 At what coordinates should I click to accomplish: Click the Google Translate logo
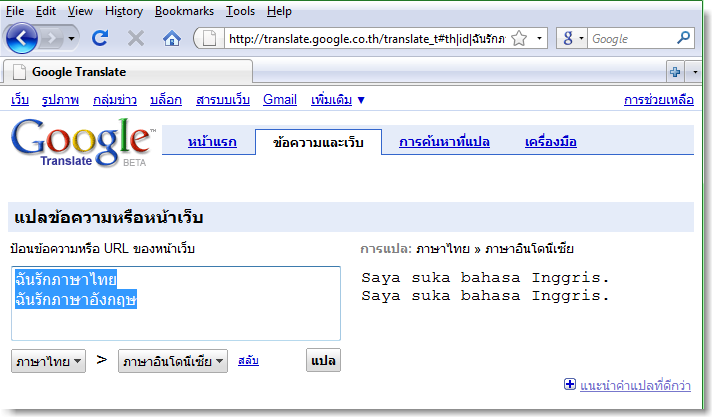[x=82, y=142]
